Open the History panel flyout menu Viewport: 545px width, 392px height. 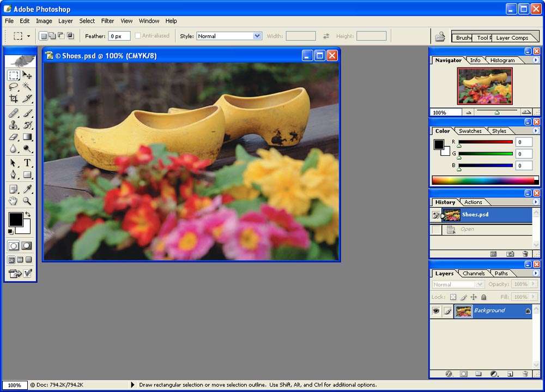pos(536,202)
